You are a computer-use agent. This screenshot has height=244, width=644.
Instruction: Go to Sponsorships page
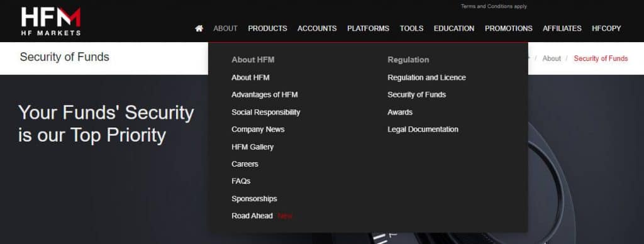coord(254,199)
